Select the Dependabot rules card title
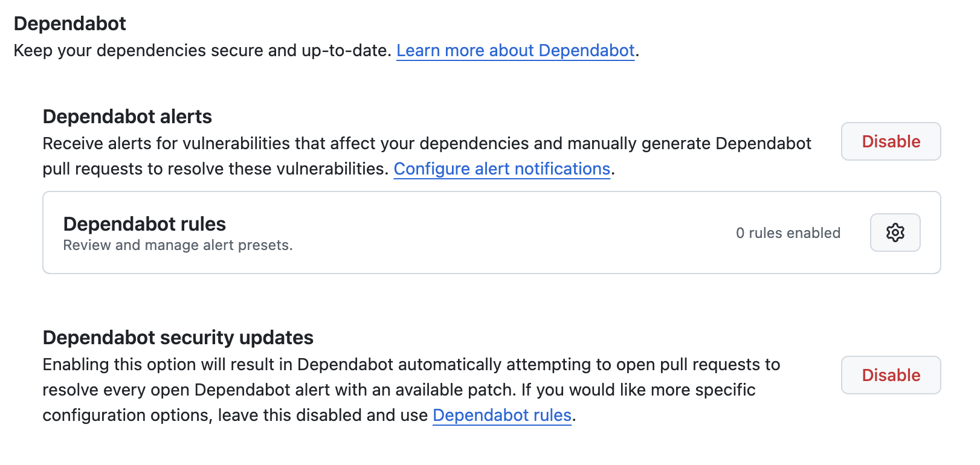The width and height of the screenshot is (980, 465). tap(144, 224)
